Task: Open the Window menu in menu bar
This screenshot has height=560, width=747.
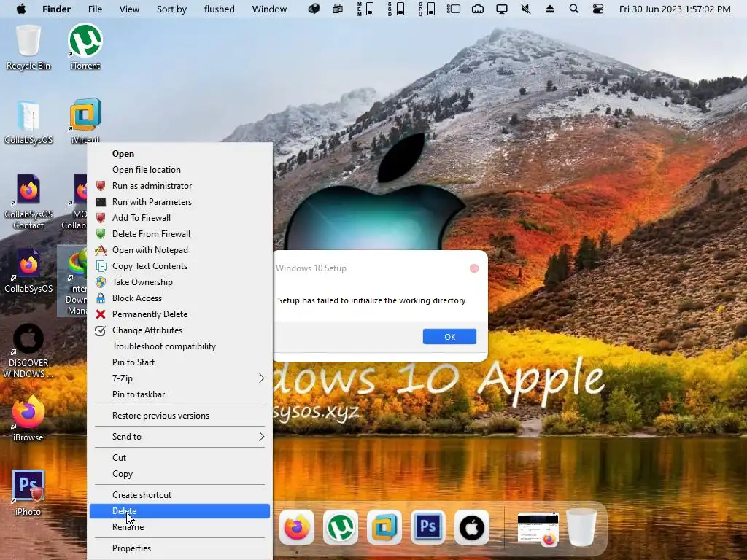Action: pyautogui.click(x=269, y=9)
